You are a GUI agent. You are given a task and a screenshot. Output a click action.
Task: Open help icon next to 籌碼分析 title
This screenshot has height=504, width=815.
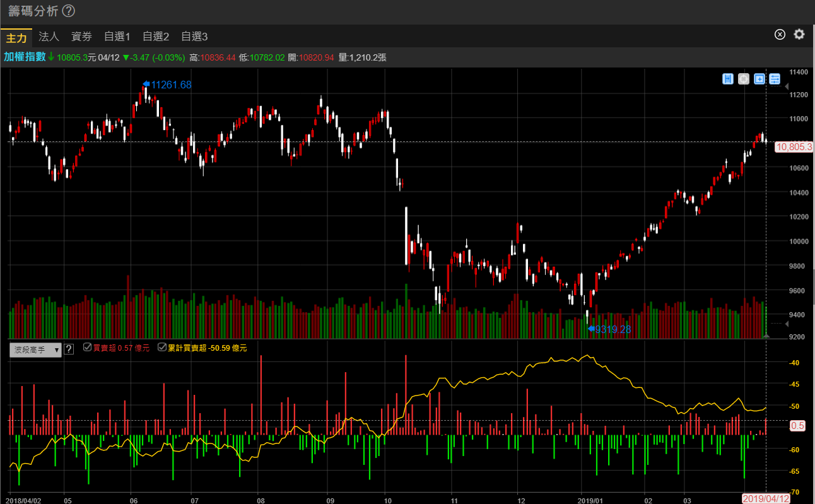[69, 11]
